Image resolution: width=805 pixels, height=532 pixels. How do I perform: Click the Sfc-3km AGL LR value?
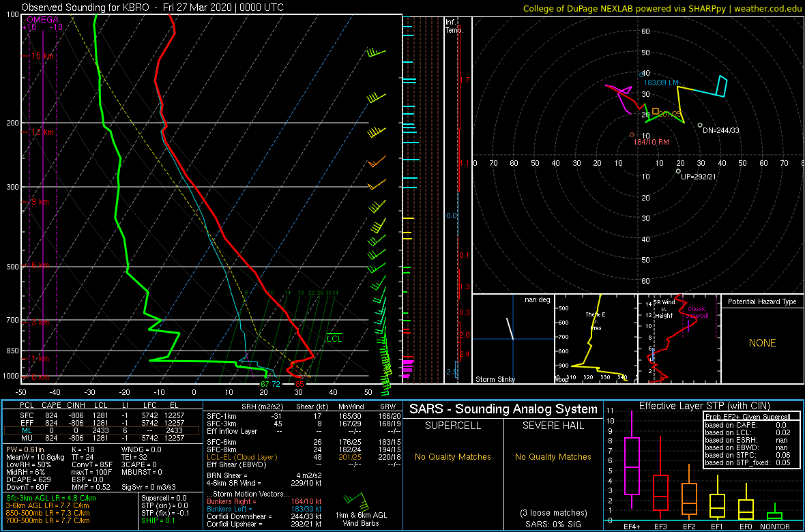click(51, 498)
